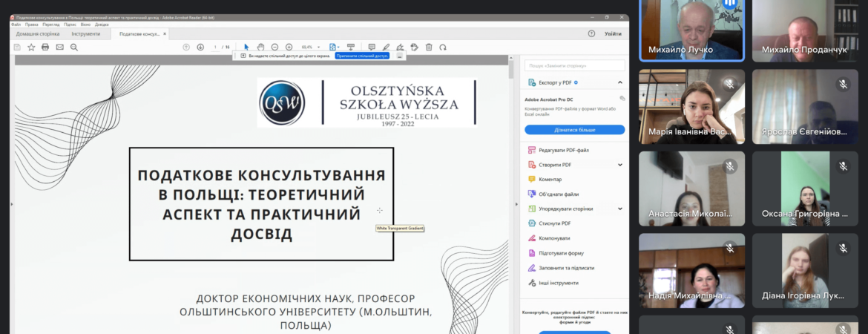This screenshot has width=868, height=334.
Task: Add the document to starred favorites
Action: click(x=32, y=47)
